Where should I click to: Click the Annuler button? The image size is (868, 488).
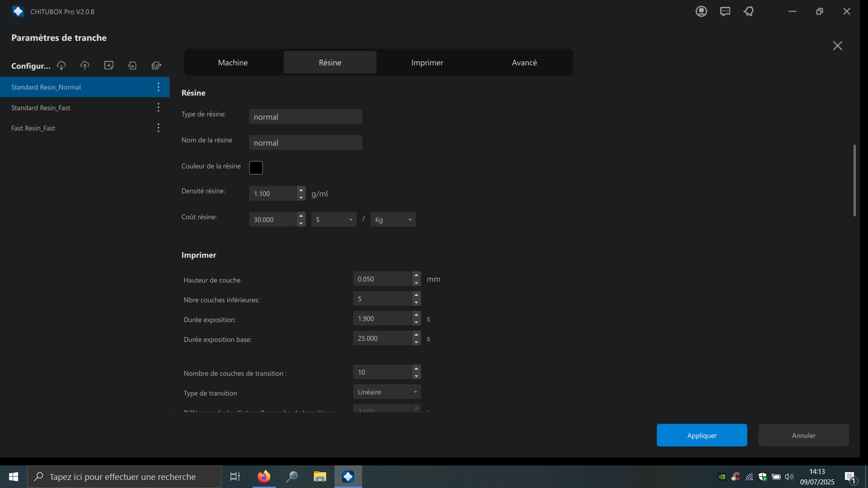point(803,435)
